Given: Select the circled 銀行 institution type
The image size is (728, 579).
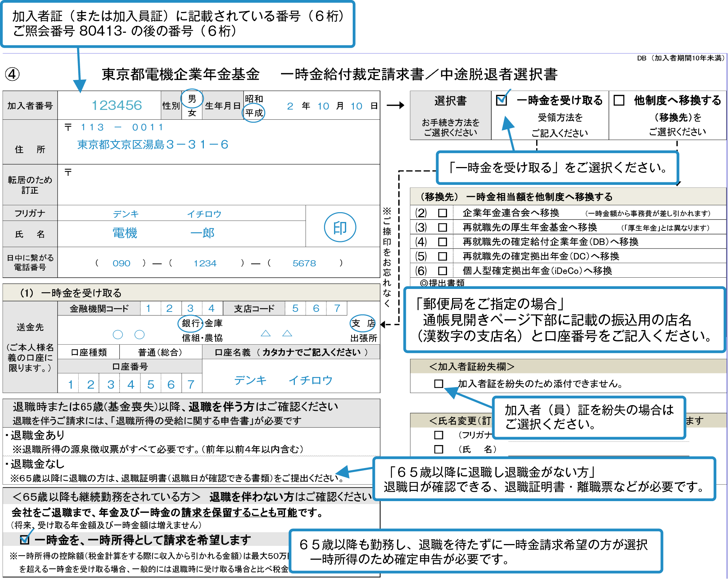Looking at the screenshot, I should coord(190,323).
